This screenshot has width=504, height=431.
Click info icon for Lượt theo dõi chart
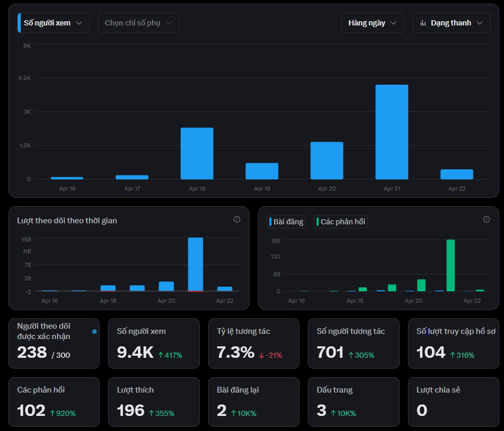click(x=237, y=219)
